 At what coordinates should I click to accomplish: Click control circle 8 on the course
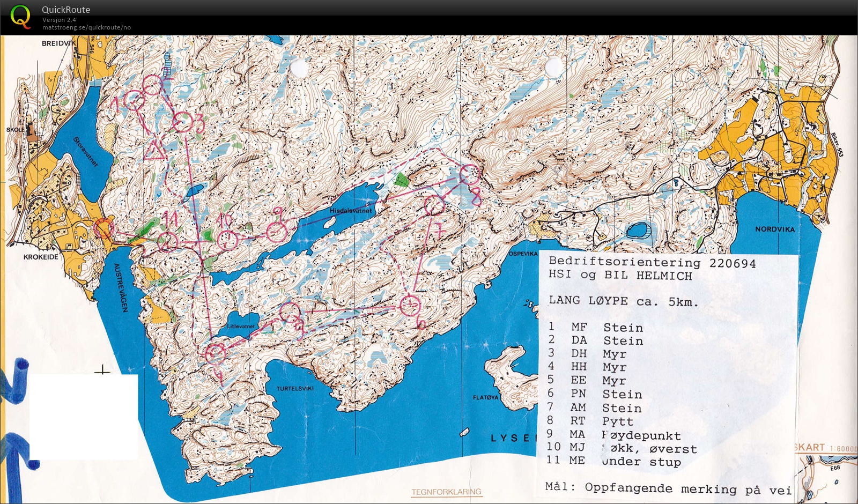470,174
